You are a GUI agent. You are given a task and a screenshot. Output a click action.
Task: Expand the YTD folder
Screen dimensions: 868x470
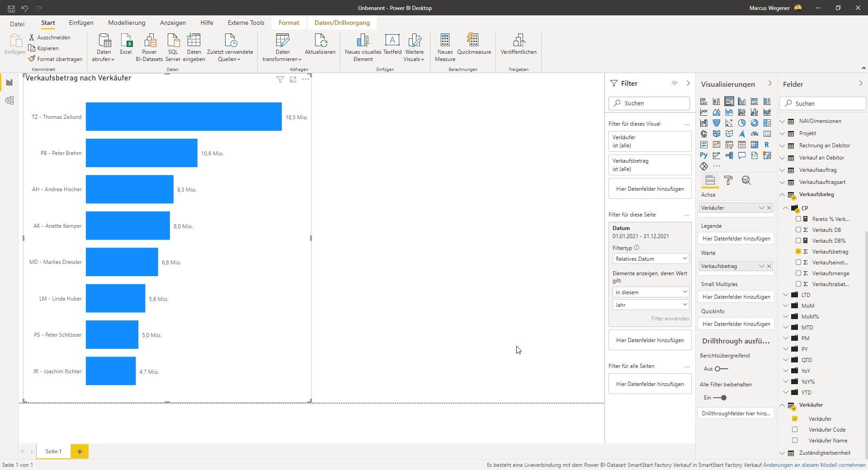click(x=786, y=392)
